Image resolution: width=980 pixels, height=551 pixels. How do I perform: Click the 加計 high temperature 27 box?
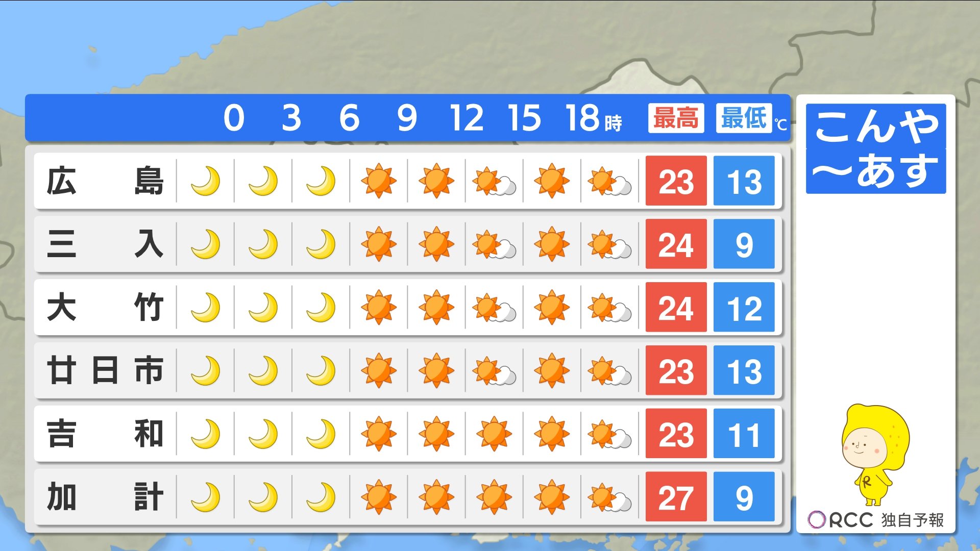tap(676, 497)
